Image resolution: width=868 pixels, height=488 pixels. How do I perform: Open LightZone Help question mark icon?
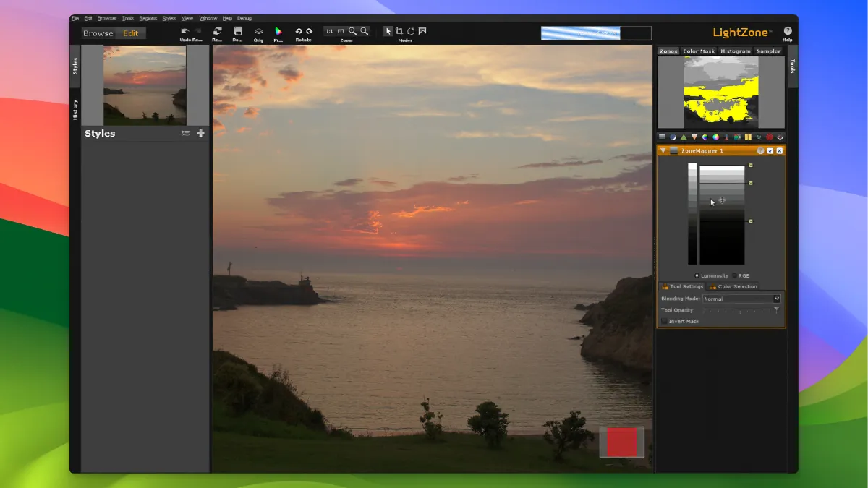788,31
